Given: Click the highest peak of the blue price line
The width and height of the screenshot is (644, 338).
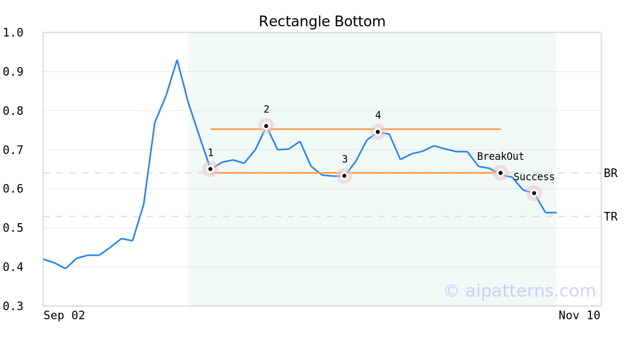Looking at the screenshot, I should coord(177,60).
